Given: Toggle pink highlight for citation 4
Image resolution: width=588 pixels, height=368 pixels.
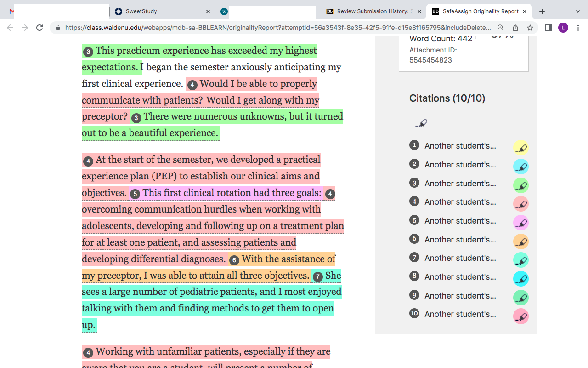Looking at the screenshot, I should pyautogui.click(x=521, y=204).
